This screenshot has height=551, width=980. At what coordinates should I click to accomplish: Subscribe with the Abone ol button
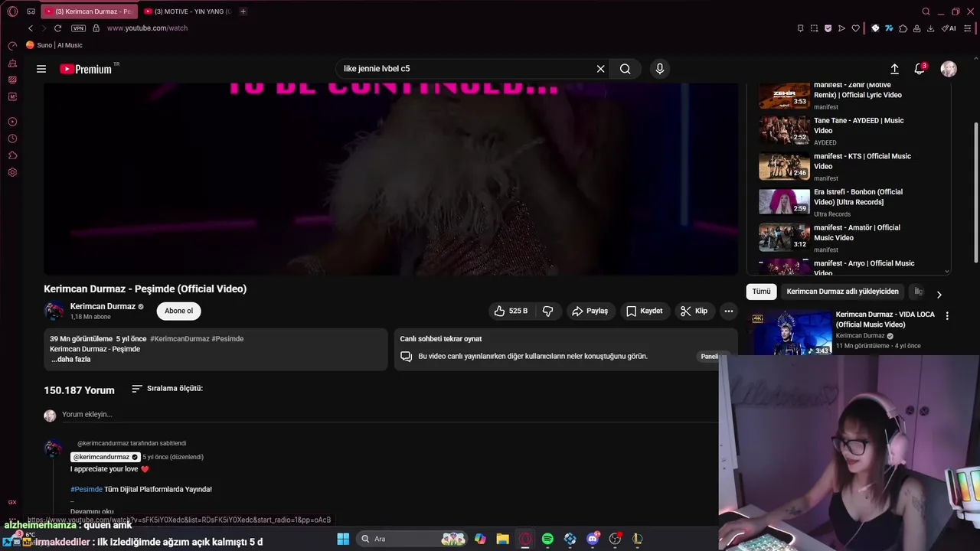click(178, 311)
